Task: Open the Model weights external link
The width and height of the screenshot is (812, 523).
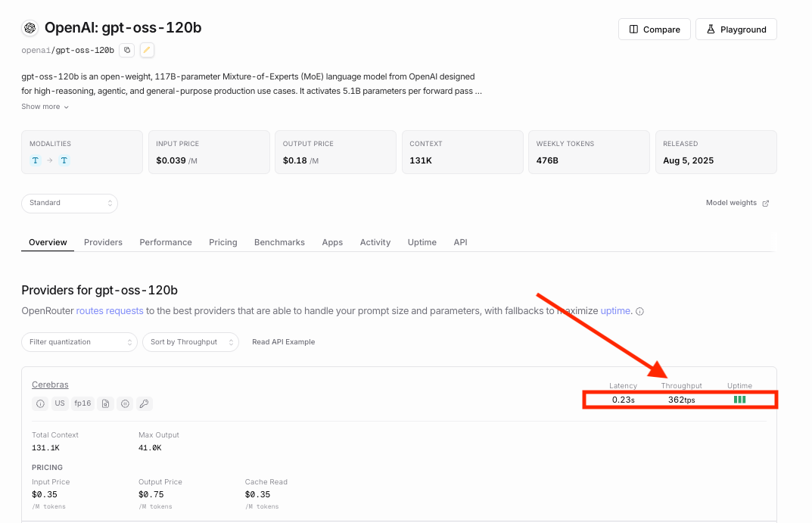Action: point(737,203)
